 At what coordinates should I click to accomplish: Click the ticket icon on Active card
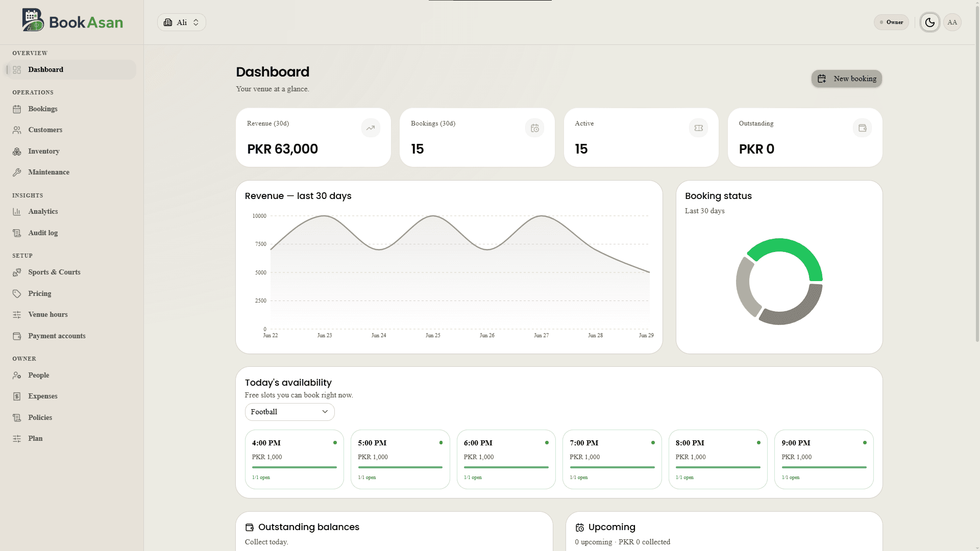(x=698, y=128)
